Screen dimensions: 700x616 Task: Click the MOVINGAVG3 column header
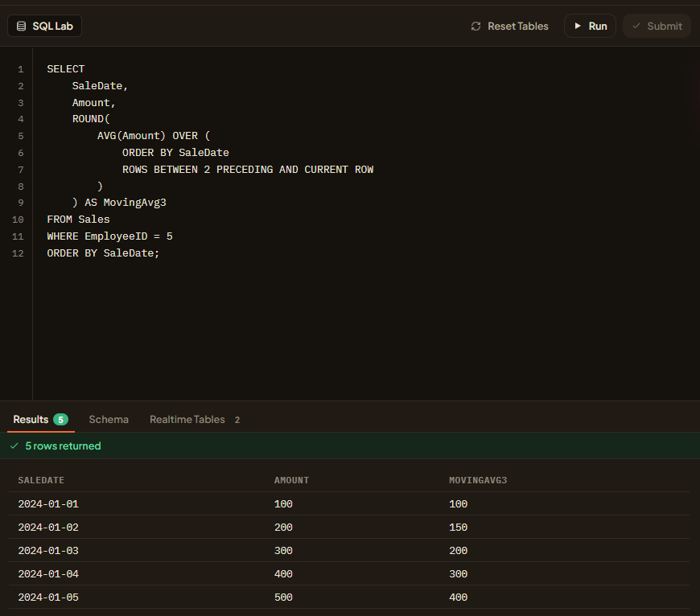[x=478, y=480]
